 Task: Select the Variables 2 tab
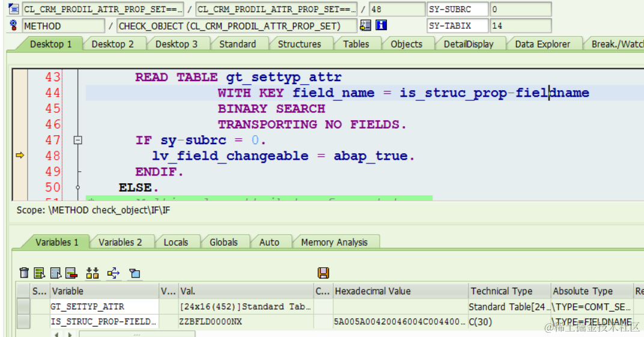click(x=120, y=242)
